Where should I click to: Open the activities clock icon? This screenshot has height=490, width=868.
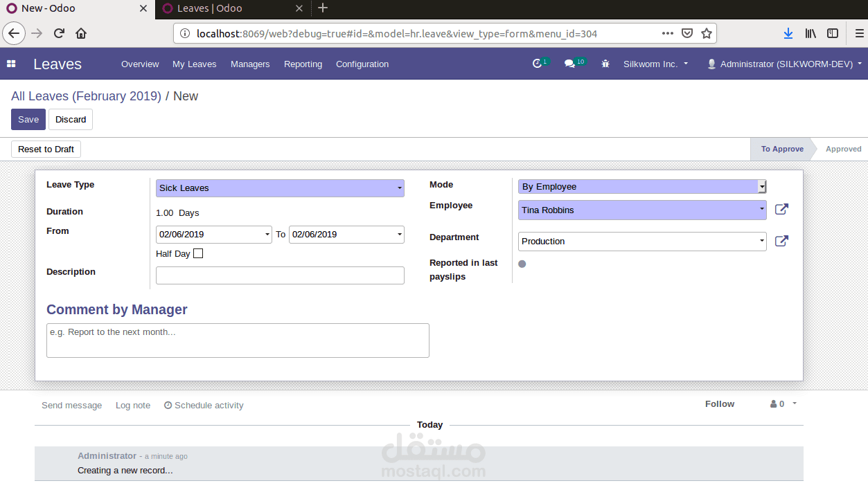(x=537, y=64)
